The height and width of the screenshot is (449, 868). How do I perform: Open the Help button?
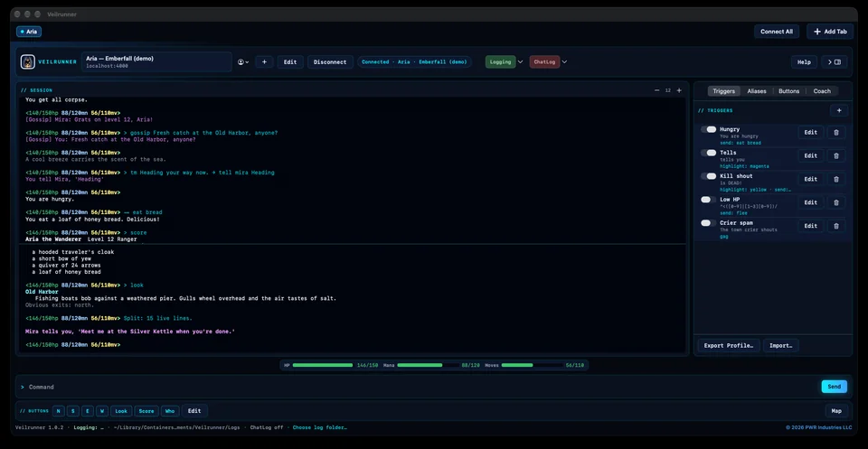[x=804, y=62]
